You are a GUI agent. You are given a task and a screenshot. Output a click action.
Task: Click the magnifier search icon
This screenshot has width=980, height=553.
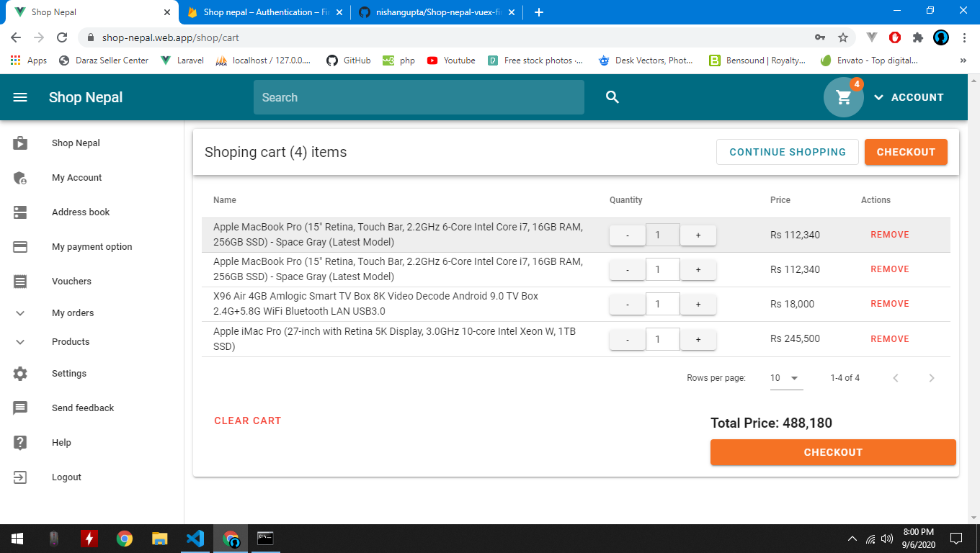pos(612,97)
